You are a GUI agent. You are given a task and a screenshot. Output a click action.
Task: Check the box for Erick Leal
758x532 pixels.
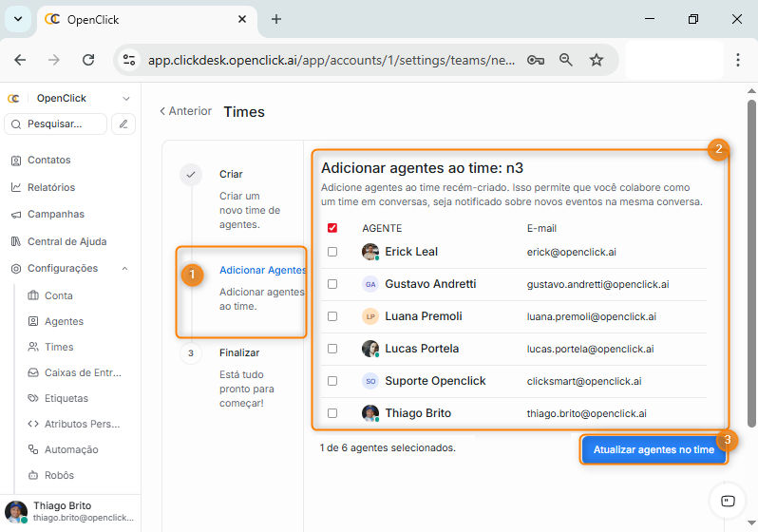point(332,252)
